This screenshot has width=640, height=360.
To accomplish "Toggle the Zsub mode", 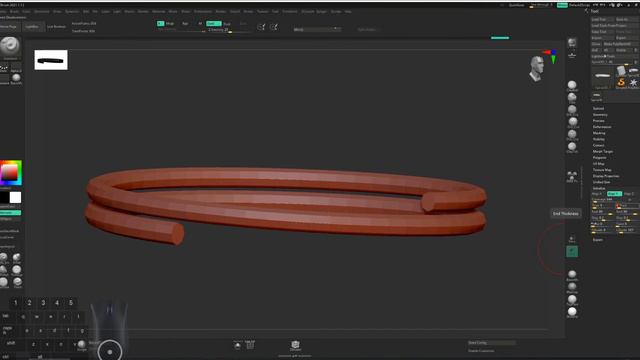I will (x=227, y=24).
